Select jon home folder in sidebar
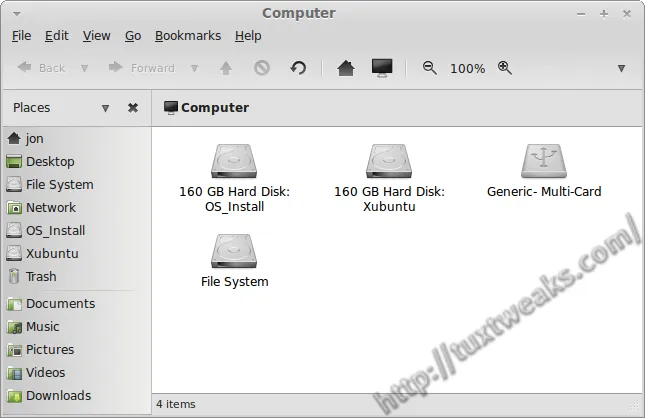 click(x=77, y=139)
